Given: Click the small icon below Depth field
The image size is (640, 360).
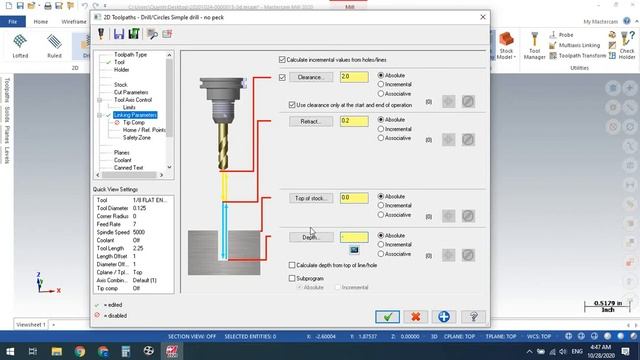Looking at the screenshot, I should click(354, 250).
